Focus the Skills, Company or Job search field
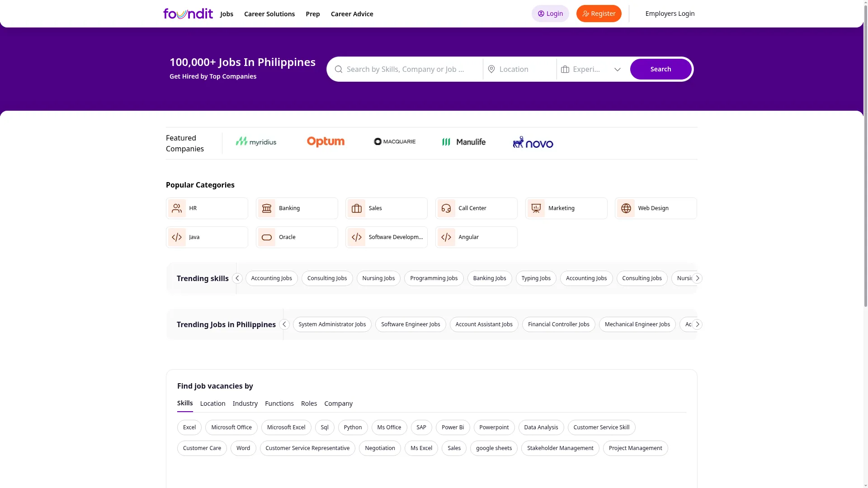The image size is (868, 488). pyautogui.click(x=405, y=69)
